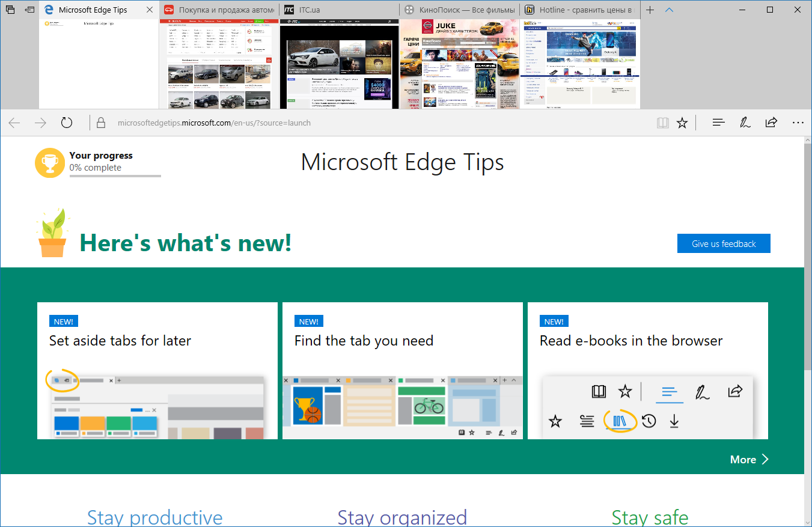Viewport: 812px width, 527px height.
Task: Add this page to favorites star
Action: [x=682, y=123]
